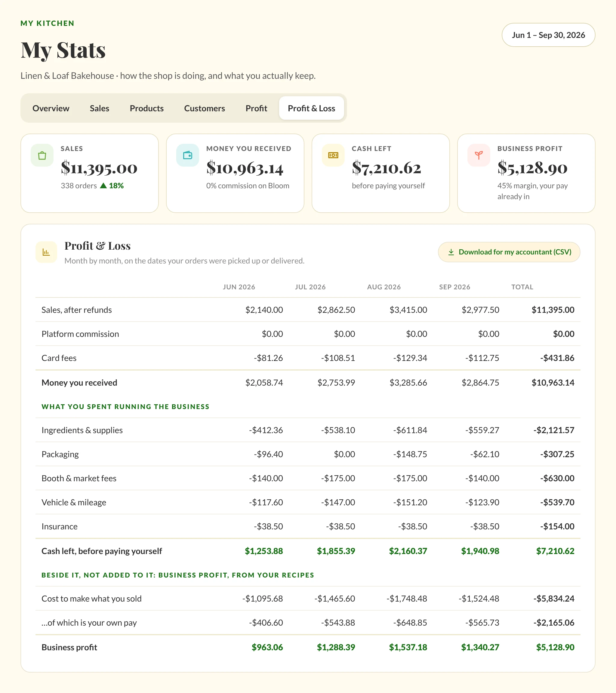
Task: Click the AUG 2026 column header
Action: click(384, 287)
